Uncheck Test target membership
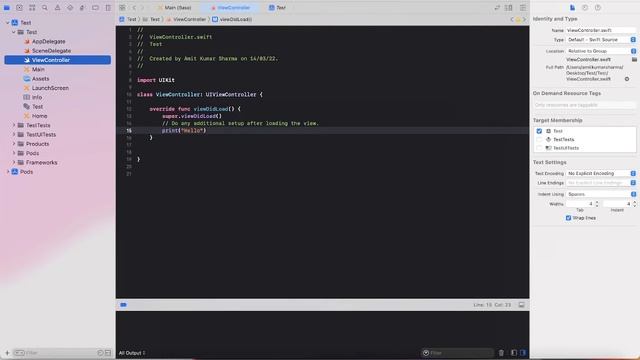The width and height of the screenshot is (640, 360). (x=539, y=131)
